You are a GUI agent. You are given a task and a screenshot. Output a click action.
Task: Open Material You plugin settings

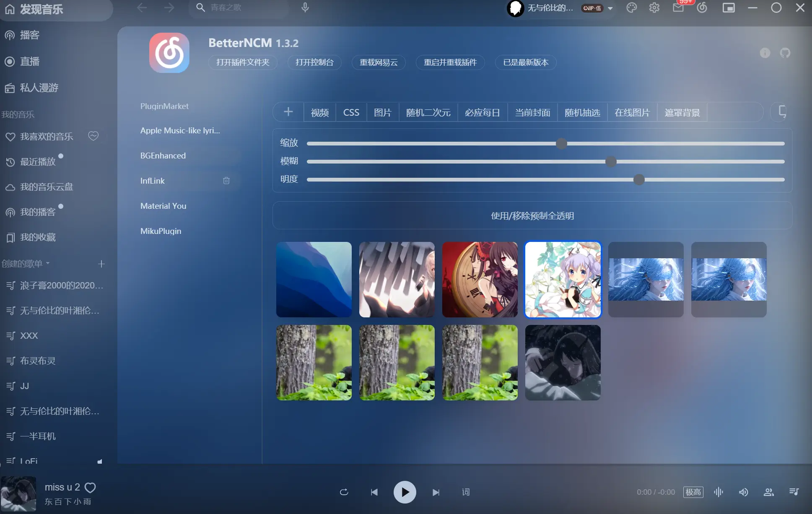pos(163,206)
